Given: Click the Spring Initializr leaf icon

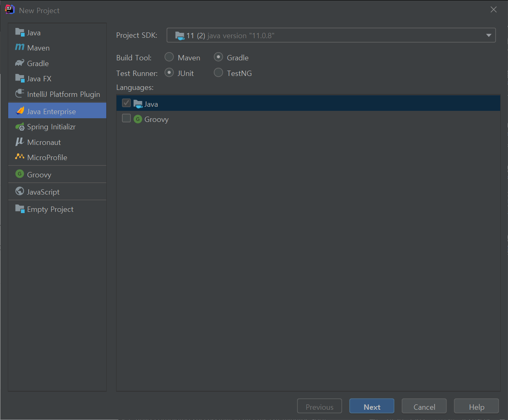Looking at the screenshot, I should coord(20,126).
